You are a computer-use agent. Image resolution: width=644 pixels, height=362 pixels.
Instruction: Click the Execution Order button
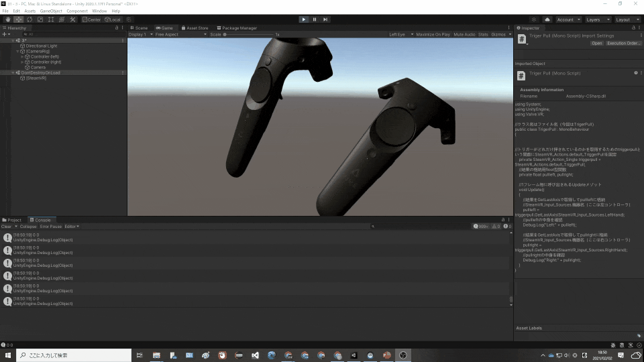pyautogui.click(x=623, y=43)
